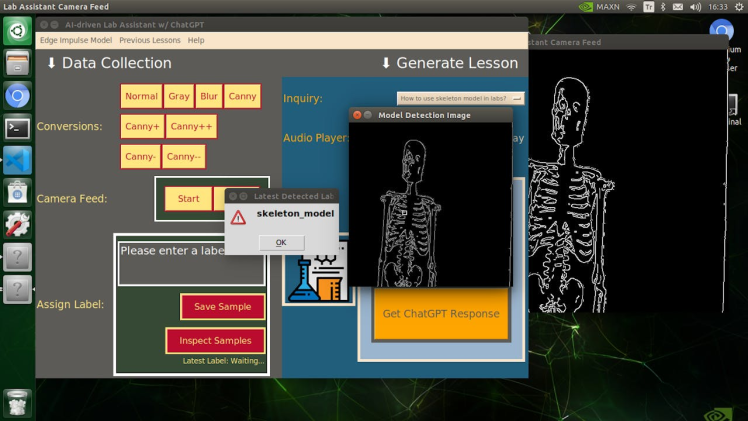This screenshot has height=421, width=748.
Task: Open Visual Studio Code from dock
Action: tap(17, 160)
